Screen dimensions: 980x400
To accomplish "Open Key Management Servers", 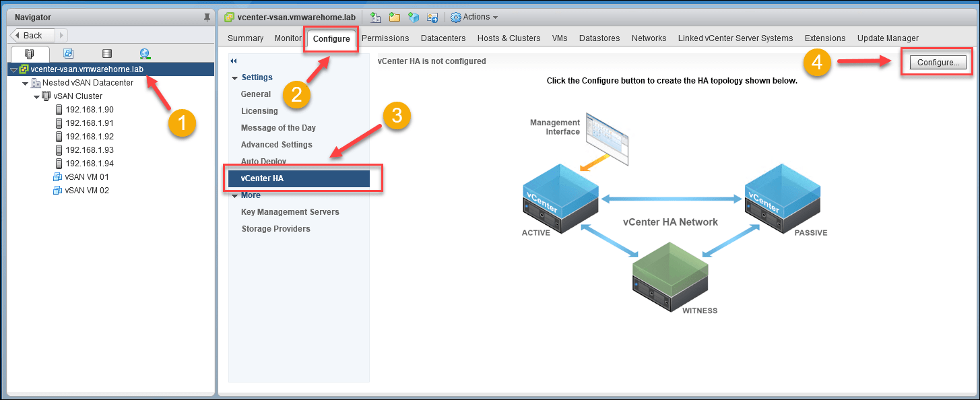I will click(x=290, y=212).
